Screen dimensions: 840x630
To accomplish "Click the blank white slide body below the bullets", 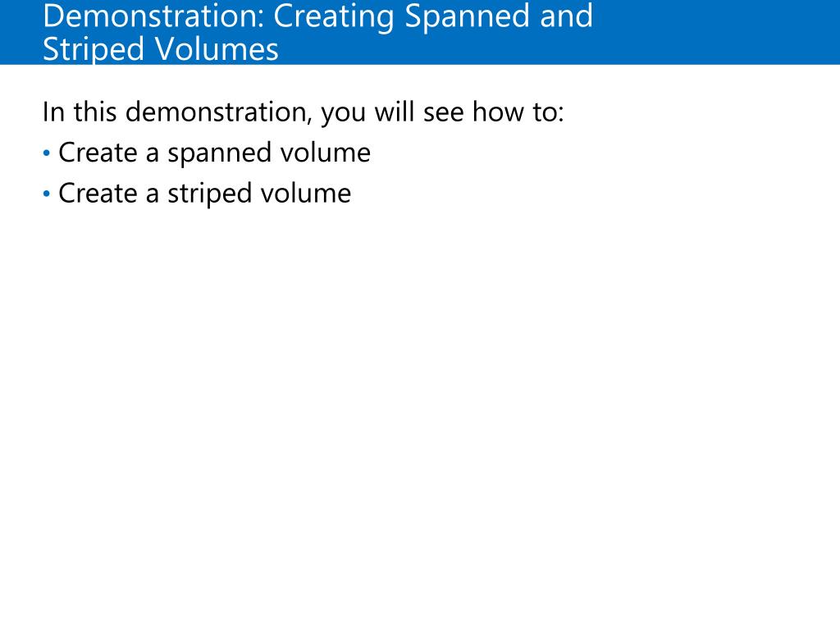I will pos(420,407).
